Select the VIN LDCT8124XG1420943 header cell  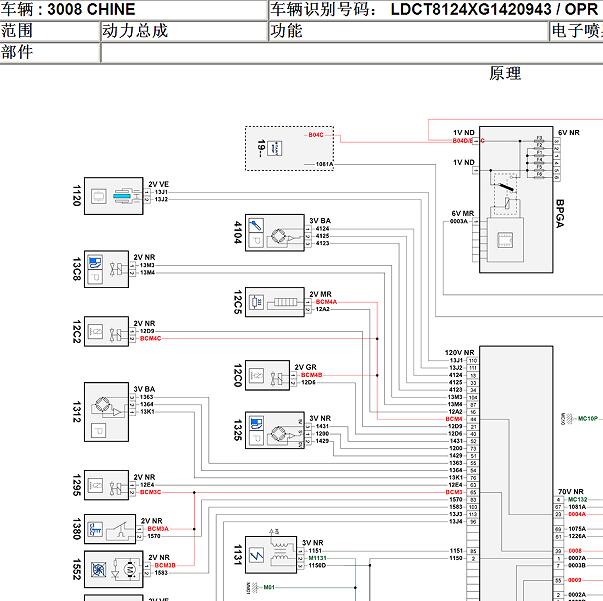click(436, 10)
